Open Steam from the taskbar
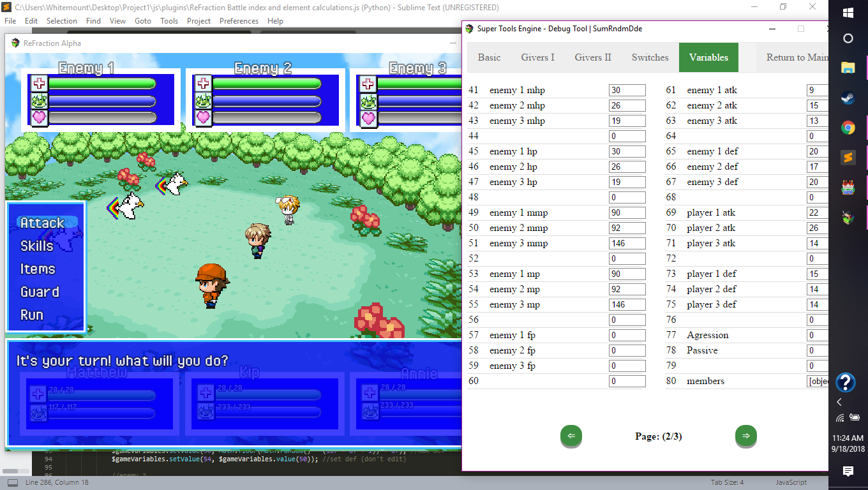The width and height of the screenshot is (868, 490). pos(848,98)
